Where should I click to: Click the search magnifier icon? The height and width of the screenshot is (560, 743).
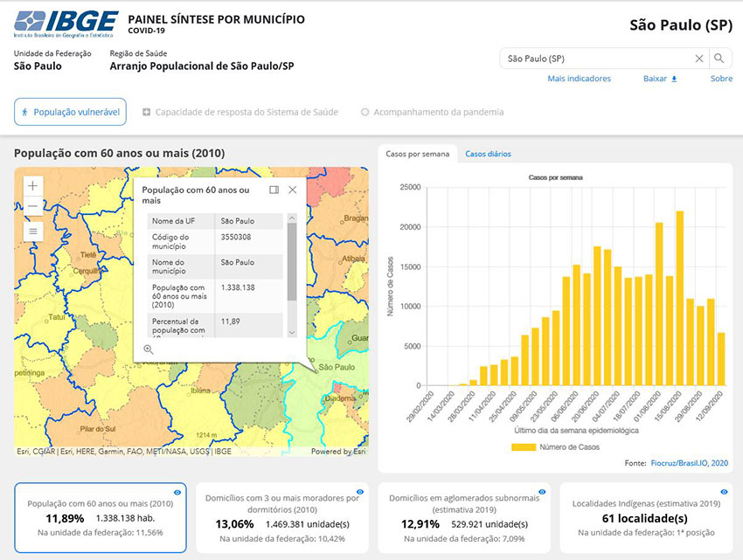coord(719,59)
